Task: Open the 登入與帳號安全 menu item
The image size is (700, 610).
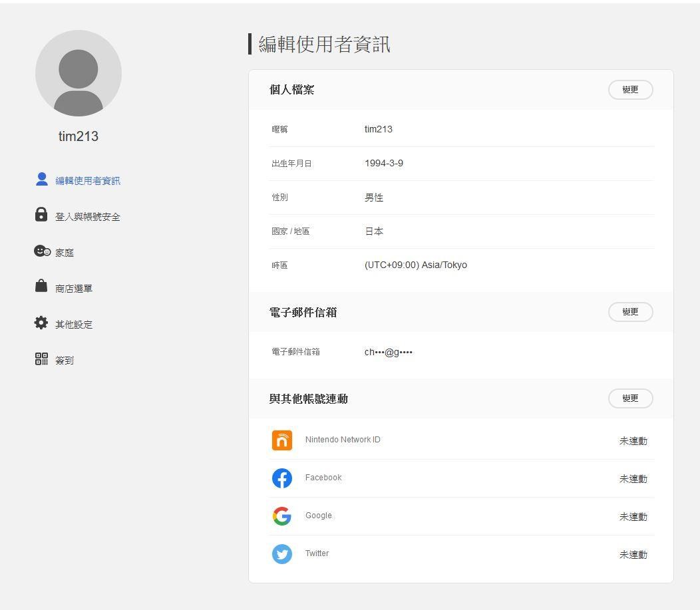Action: click(87, 217)
